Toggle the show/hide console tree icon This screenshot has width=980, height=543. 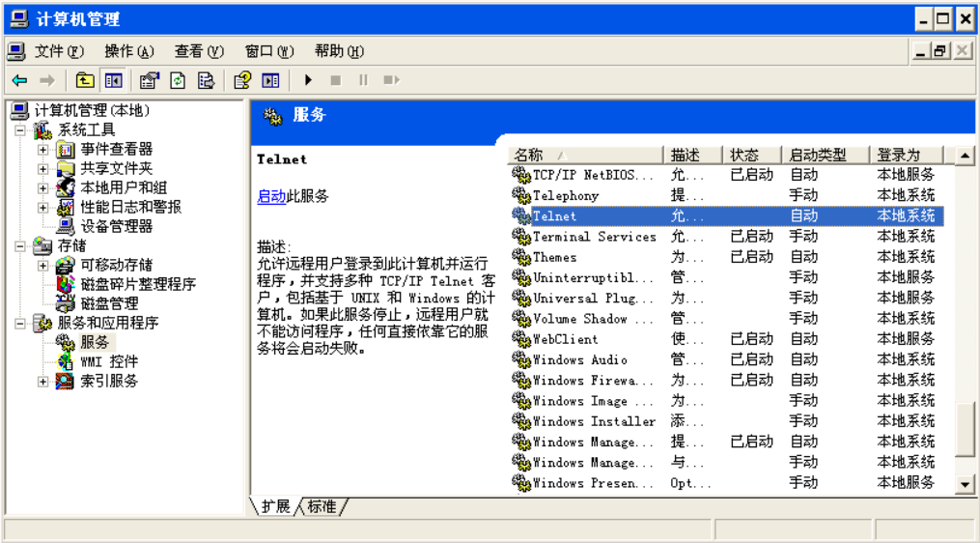tap(113, 80)
